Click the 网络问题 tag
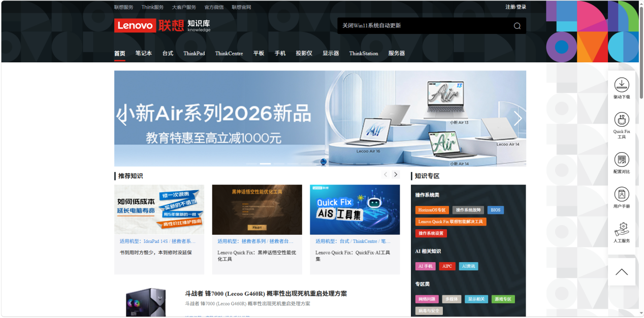The width and height of the screenshot is (644, 318). (427, 299)
